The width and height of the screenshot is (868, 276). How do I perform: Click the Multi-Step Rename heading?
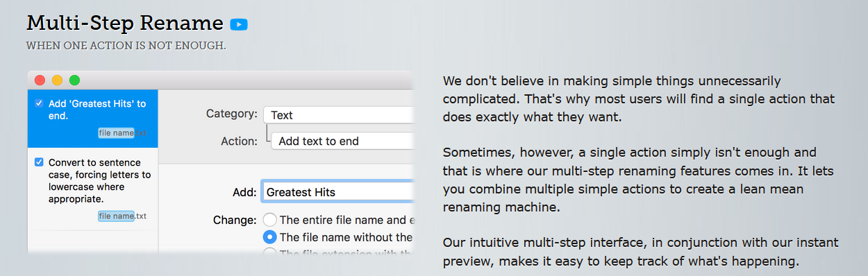click(125, 23)
